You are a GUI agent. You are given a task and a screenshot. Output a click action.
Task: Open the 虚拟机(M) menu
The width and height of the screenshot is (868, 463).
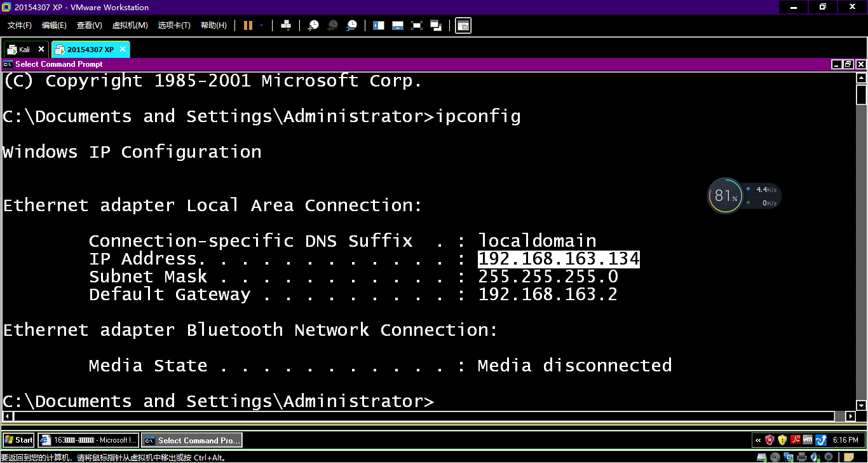pos(130,25)
